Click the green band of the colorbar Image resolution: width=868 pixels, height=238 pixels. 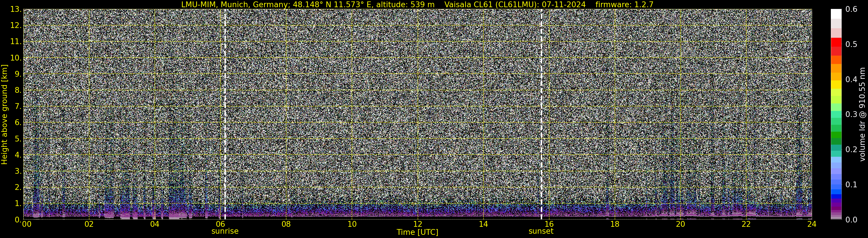[x=836, y=135]
